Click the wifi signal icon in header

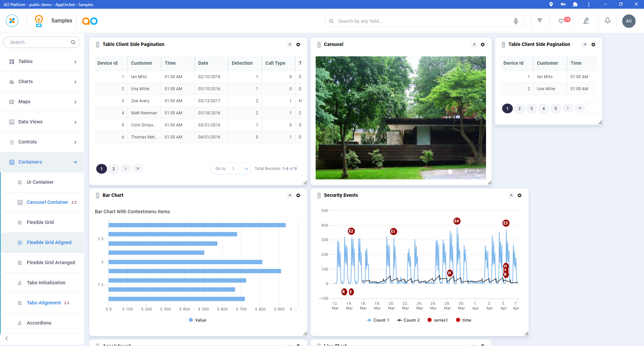click(x=540, y=20)
